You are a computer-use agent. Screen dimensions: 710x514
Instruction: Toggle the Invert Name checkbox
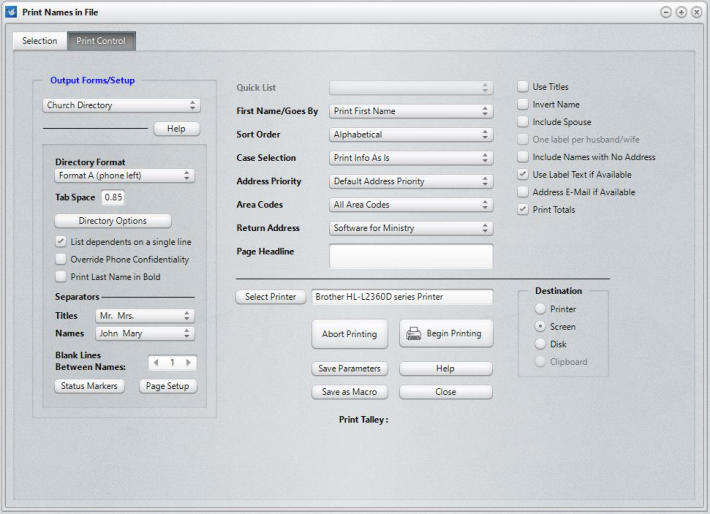coord(523,104)
